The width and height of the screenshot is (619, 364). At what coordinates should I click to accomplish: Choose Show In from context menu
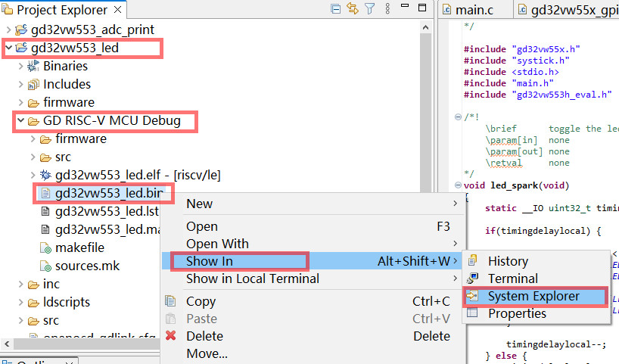210,261
